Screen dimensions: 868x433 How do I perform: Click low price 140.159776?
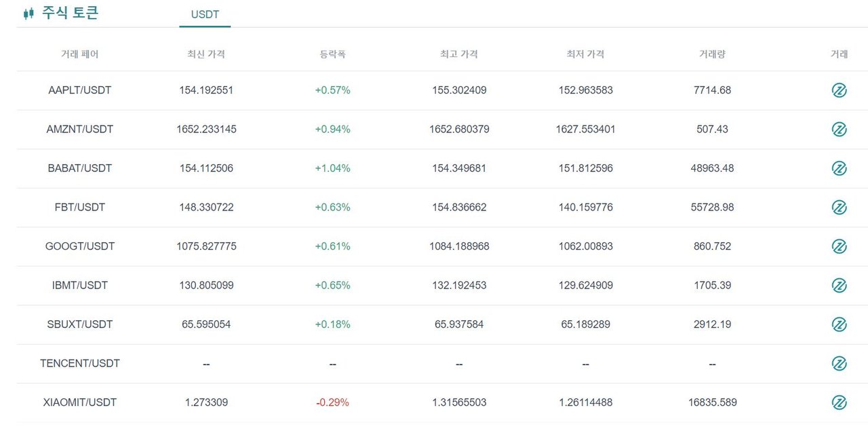(x=585, y=207)
